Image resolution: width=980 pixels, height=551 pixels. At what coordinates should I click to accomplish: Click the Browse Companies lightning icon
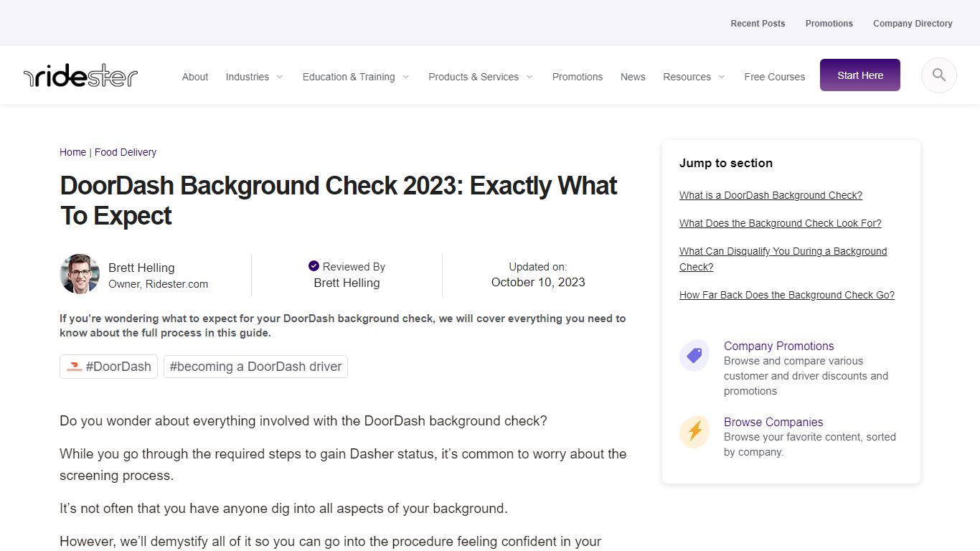(694, 431)
